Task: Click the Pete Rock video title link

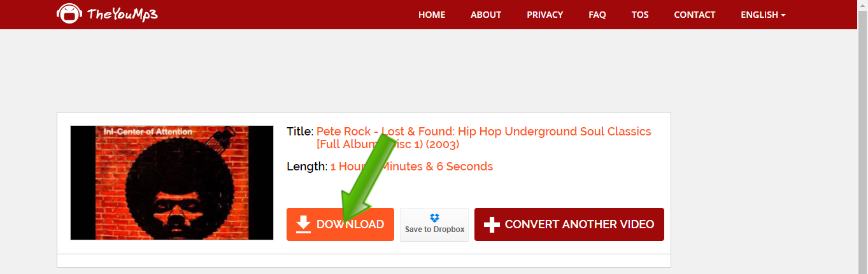Action: tap(483, 132)
